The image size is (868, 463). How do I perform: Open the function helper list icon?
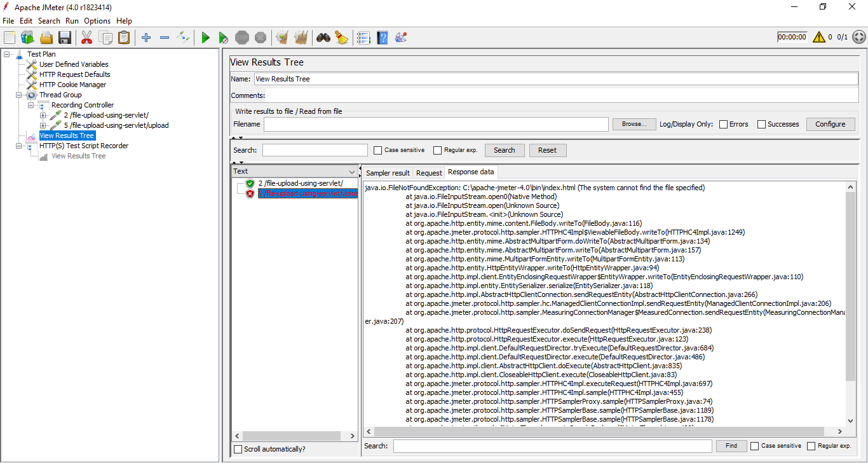363,38
